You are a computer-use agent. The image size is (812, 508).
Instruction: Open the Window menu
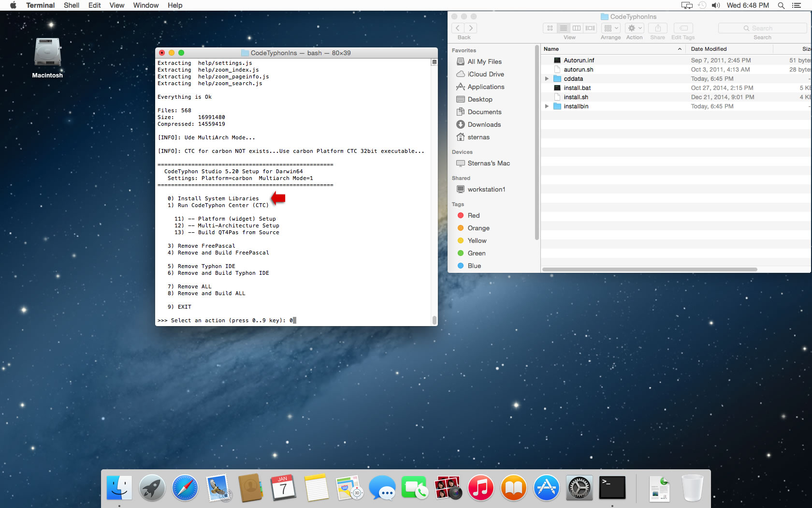click(x=146, y=5)
